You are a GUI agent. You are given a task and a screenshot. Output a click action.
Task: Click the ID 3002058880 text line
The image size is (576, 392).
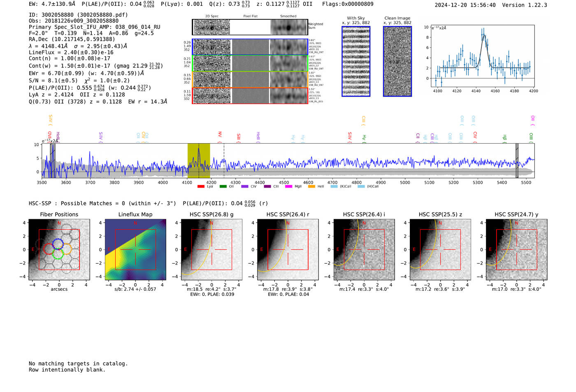click(x=78, y=15)
